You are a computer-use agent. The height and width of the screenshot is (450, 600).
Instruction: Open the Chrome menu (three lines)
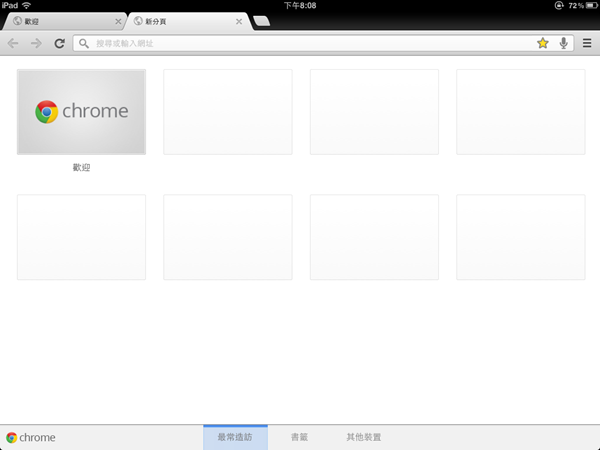587,43
